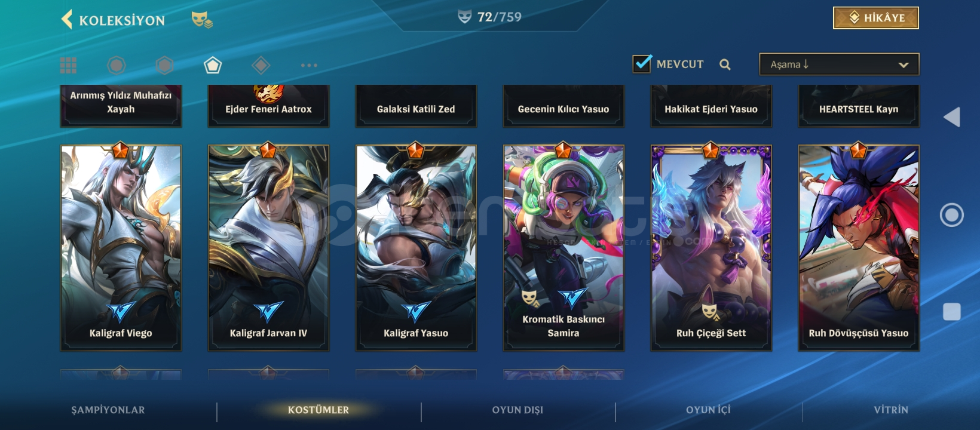
Task: Select the diamond tier filter icon
Action: [x=261, y=65]
